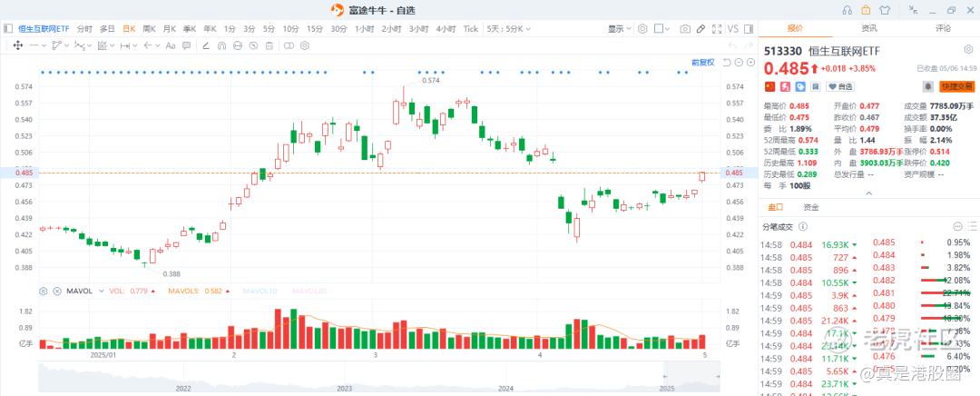Open the skin theme shirt icon

pos(883,10)
